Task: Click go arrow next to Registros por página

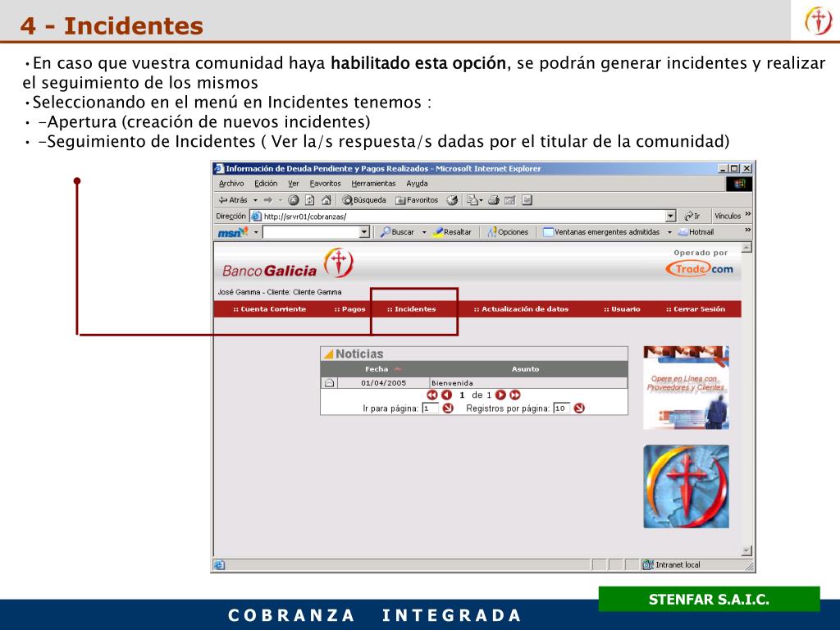Action: (x=579, y=409)
